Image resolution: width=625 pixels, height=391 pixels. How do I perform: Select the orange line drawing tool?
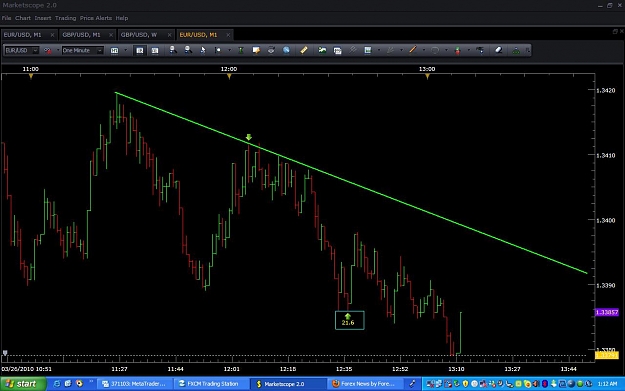pyautogui.click(x=413, y=50)
